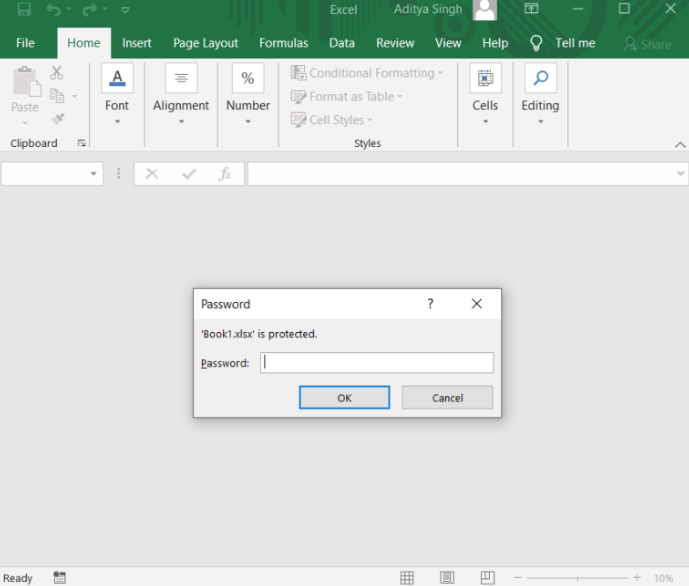
Task: Click the Password text field
Action: point(377,363)
